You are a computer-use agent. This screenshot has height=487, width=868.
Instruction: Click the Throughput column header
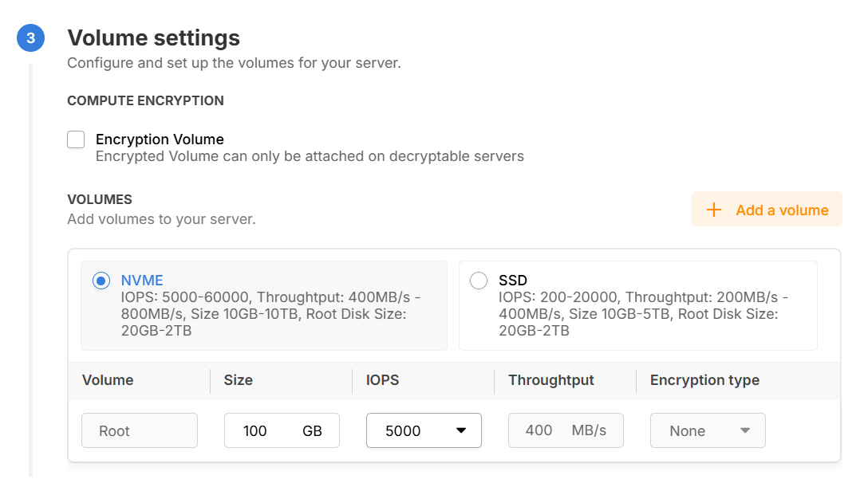tap(551, 380)
